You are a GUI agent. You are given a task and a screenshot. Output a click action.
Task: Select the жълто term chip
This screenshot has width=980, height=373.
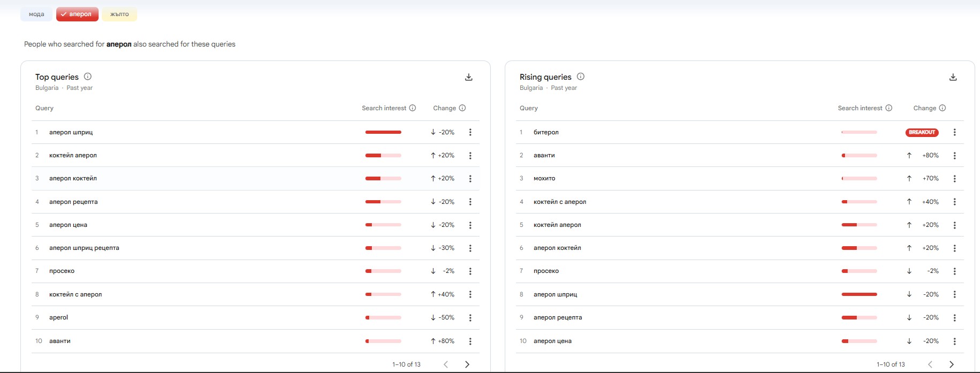(x=119, y=14)
